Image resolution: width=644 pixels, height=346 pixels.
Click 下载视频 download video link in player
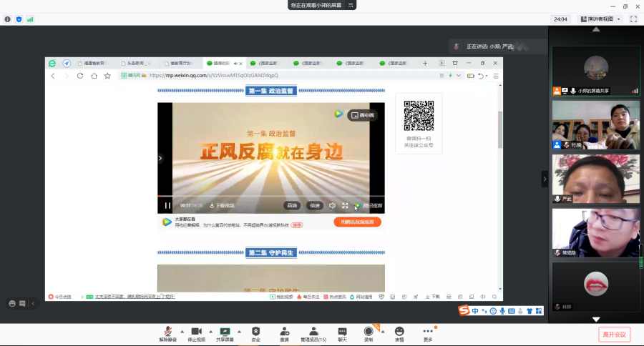coord(222,205)
